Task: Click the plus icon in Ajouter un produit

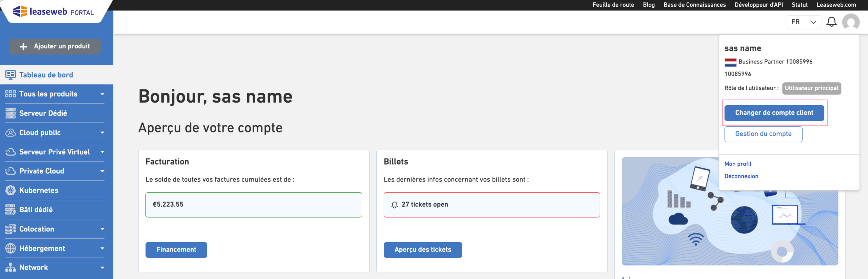Action: point(23,47)
